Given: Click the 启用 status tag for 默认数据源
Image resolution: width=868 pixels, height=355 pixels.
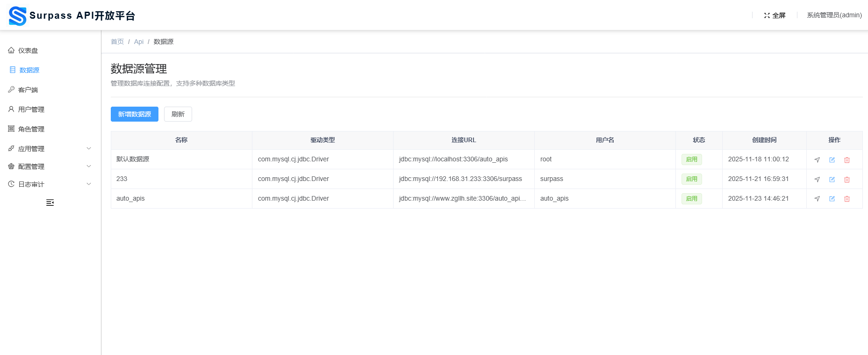Looking at the screenshot, I should click(692, 159).
